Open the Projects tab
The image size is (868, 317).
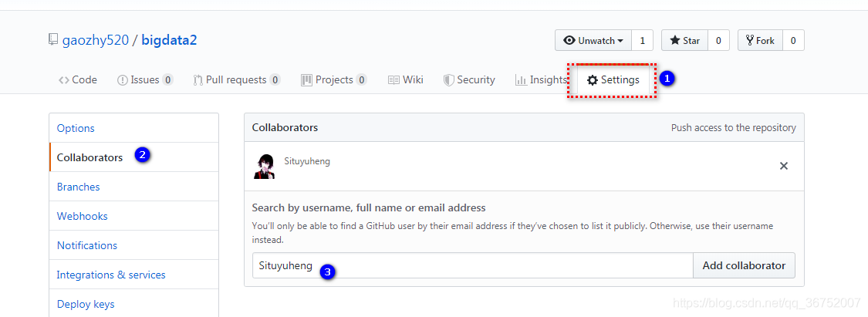[x=334, y=79]
